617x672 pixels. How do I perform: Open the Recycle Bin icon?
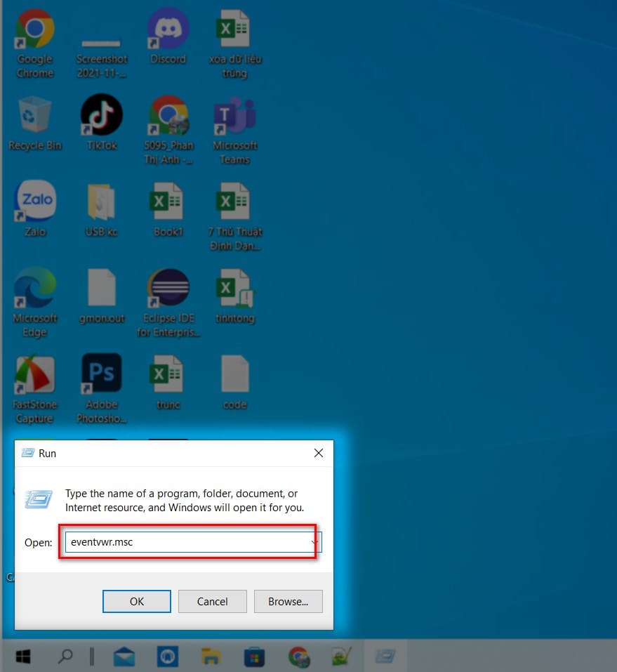point(35,124)
